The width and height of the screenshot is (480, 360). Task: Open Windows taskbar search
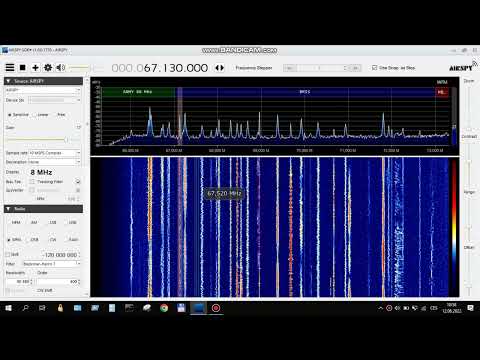pyautogui.click(x=25, y=308)
